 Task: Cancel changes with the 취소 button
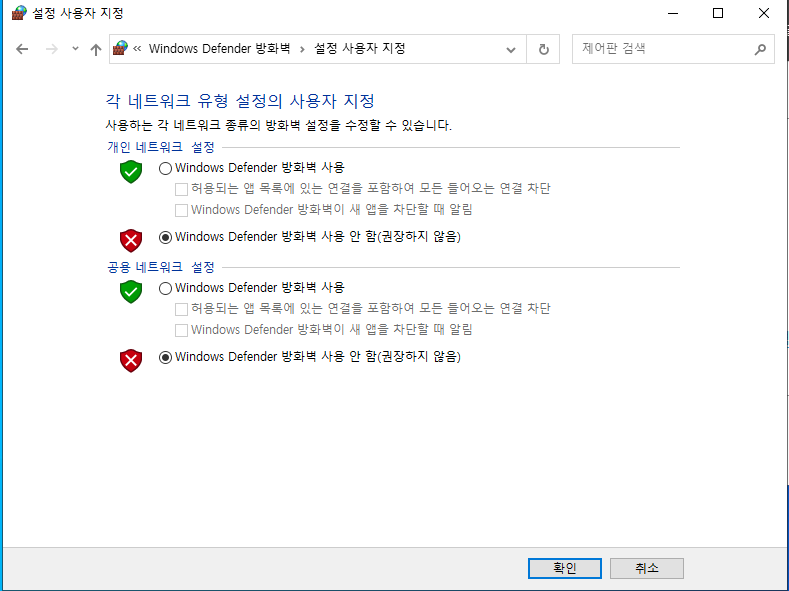647,568
